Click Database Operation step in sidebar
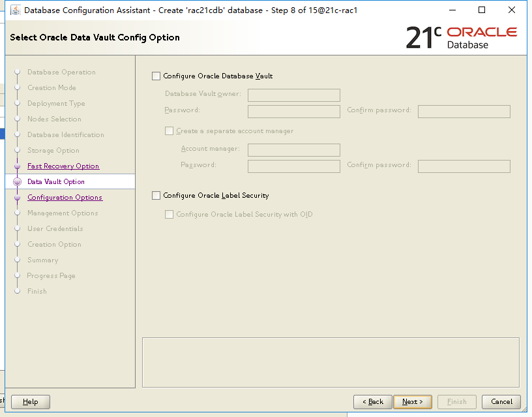The width and height of the screenshot is (532, 417). pos(61,72)
